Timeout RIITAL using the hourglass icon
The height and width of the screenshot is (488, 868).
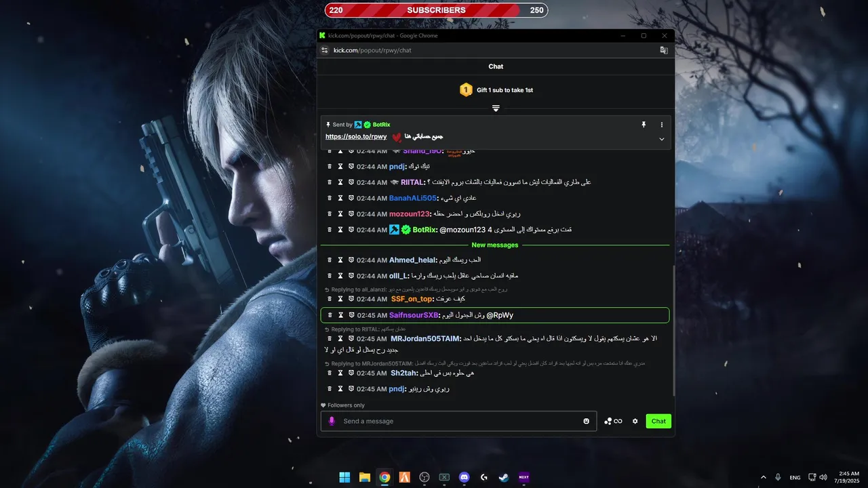pos(340,182)
